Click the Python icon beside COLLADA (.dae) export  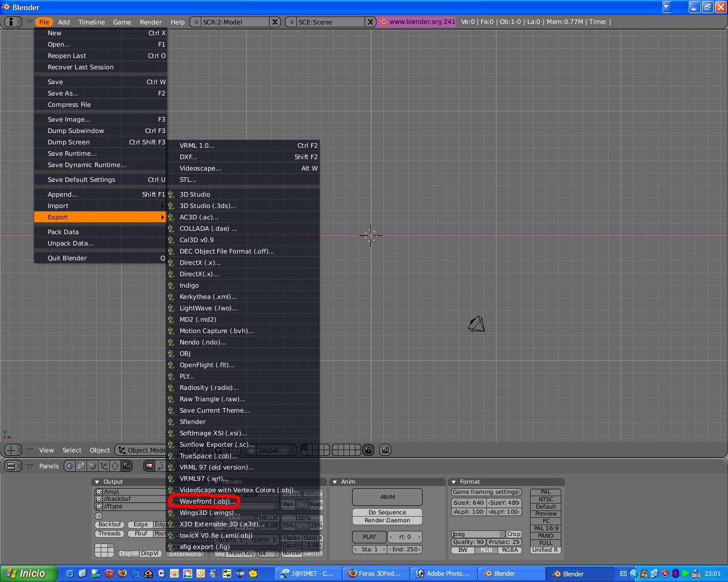[171, 228]
